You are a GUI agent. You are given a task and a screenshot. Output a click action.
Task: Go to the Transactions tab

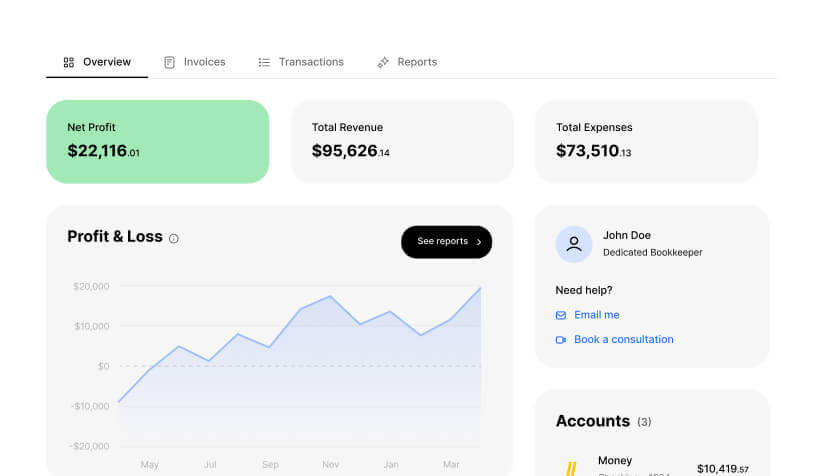[x=301, y=62]
